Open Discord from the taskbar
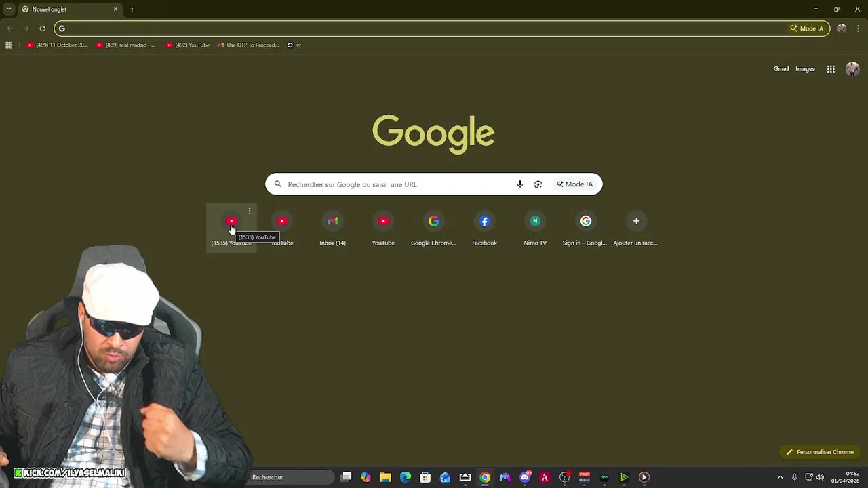This screenshot has width=868, height=488. tap(525, 477)
